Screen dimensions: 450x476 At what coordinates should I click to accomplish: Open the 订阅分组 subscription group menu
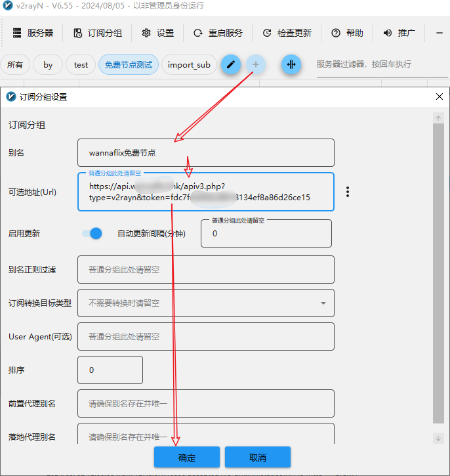pos(98,33)
